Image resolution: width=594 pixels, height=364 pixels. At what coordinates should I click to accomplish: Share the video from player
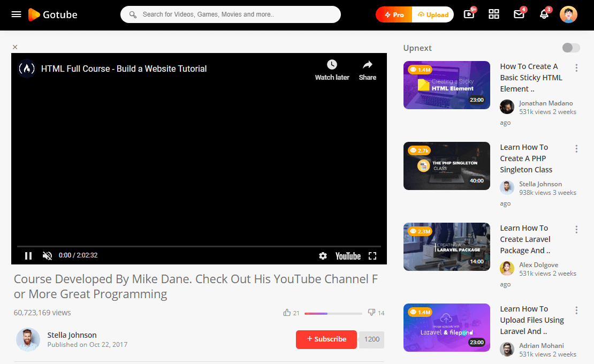click(368, 70)
